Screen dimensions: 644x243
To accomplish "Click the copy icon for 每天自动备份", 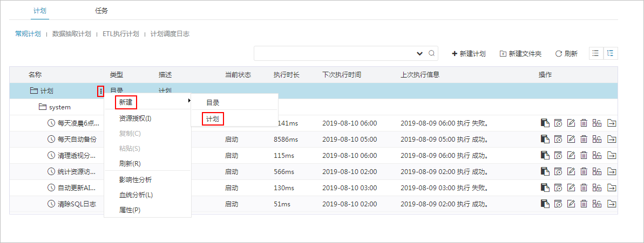I will tap(545, 140).
